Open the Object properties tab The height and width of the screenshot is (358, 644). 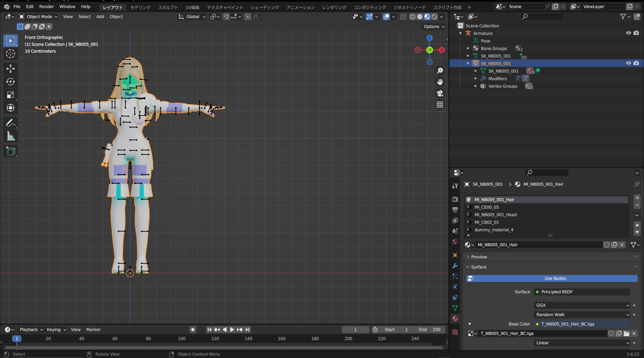[x=455, y=255]
